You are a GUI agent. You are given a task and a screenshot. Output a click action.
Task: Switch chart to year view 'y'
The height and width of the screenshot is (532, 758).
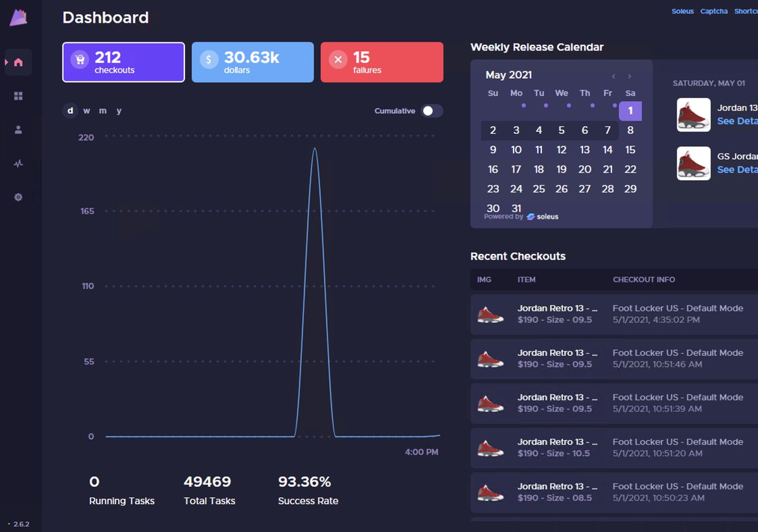pyautogui.click(x=119, y=111)
